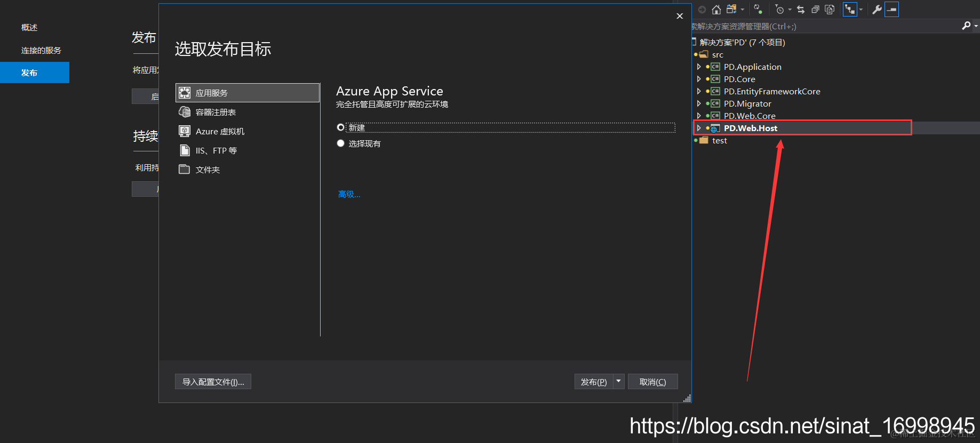980x443 pixels.
Task: Click the Azure VM monitor icon
Action: pos(185,131)
